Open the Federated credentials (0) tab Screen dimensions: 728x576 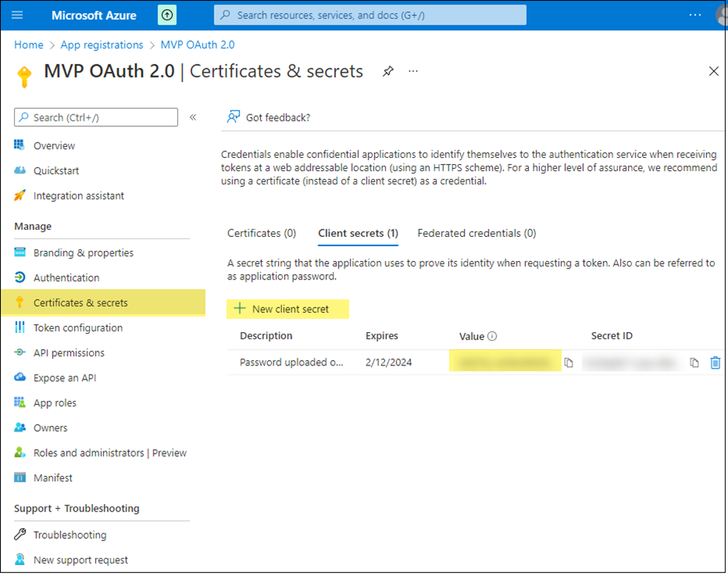pos(477,234)
